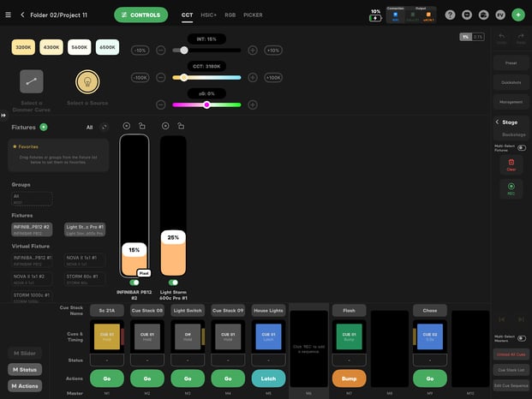Click lock icon above INFINIBAR PB12 fader
This screenshot has height=399, width=532.
tap(142, 126)
